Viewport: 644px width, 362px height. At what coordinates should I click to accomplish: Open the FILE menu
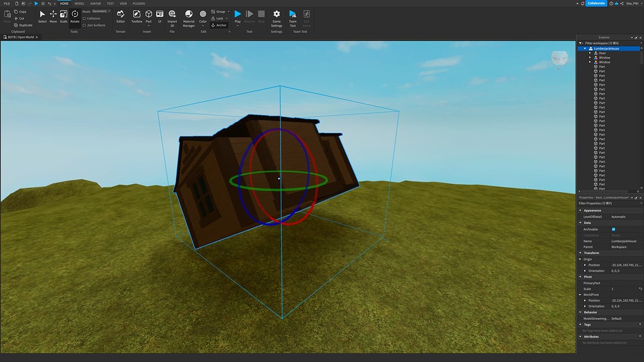click(x=7, y=3)
